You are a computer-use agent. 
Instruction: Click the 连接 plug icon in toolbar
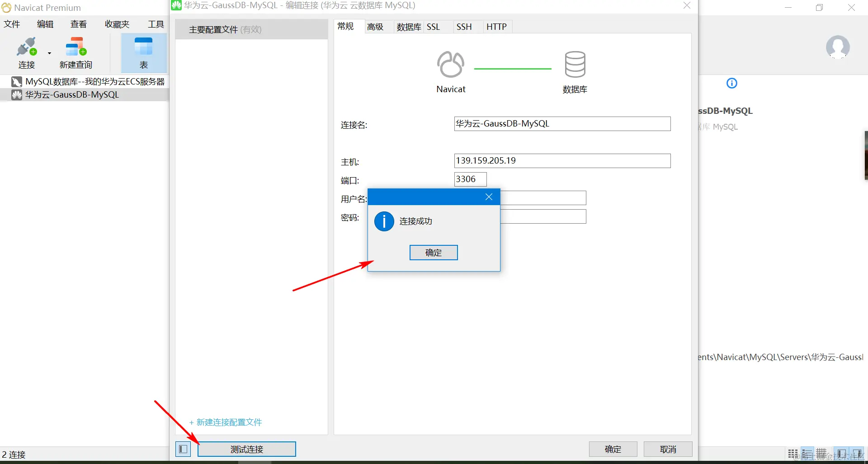point(26,47)
